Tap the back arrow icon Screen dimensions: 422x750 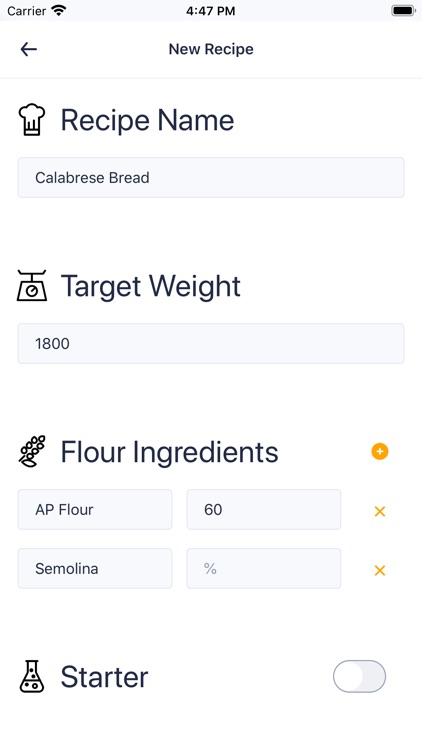tap(29, 49)
